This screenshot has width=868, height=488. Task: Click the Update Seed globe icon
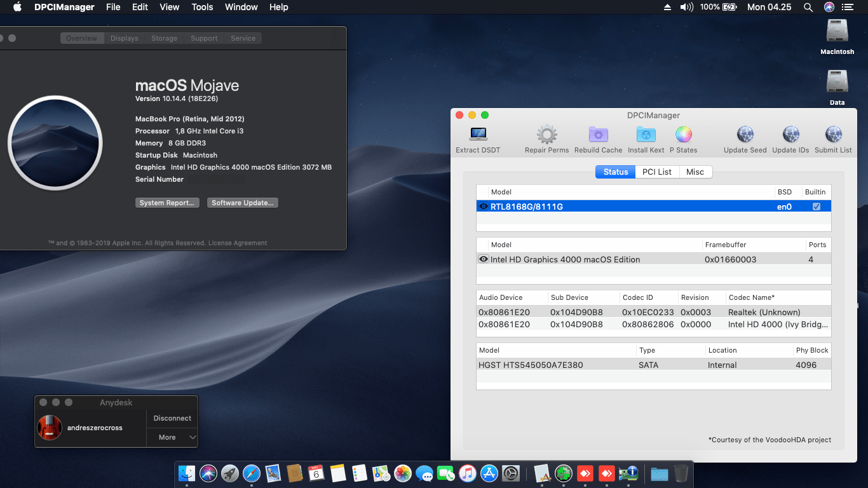(x=745, y=135)
